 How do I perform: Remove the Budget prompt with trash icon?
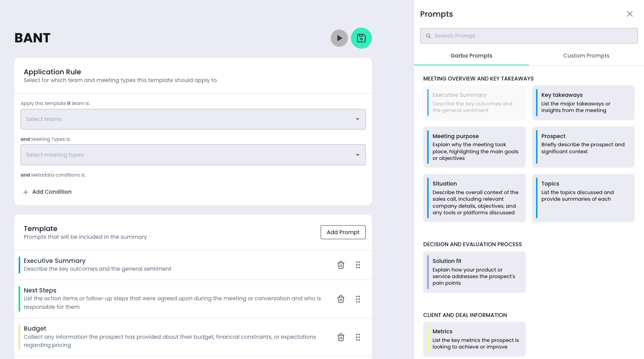coord(340,337)
